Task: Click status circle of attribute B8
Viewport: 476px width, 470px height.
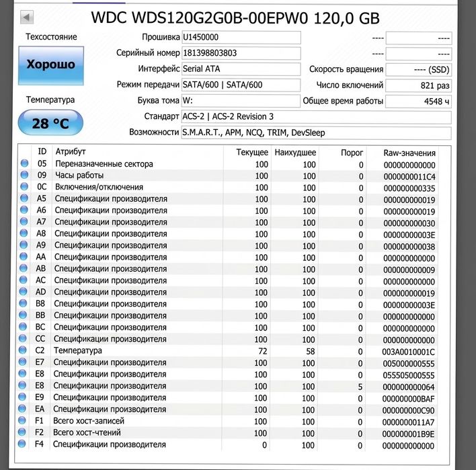Action: (x=23, y=303)
